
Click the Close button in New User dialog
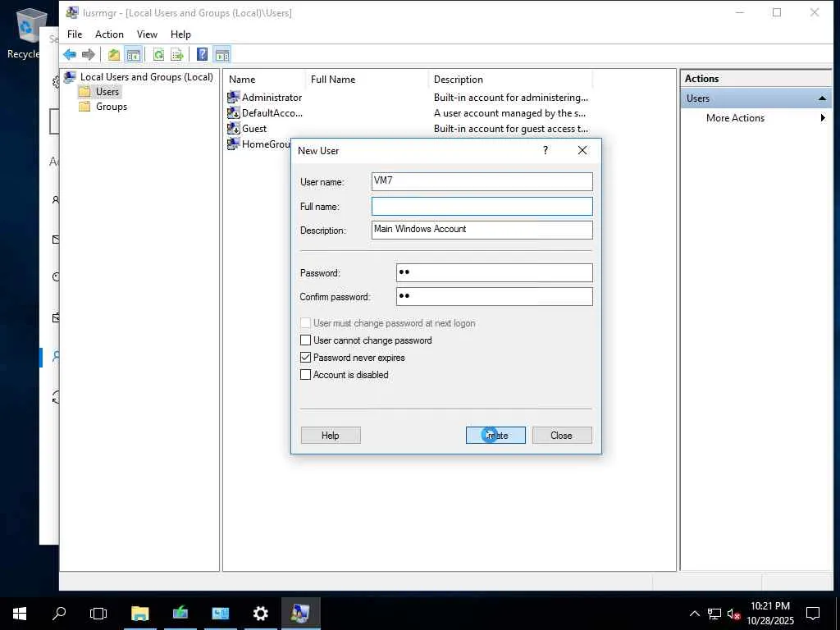click(562, 435)
